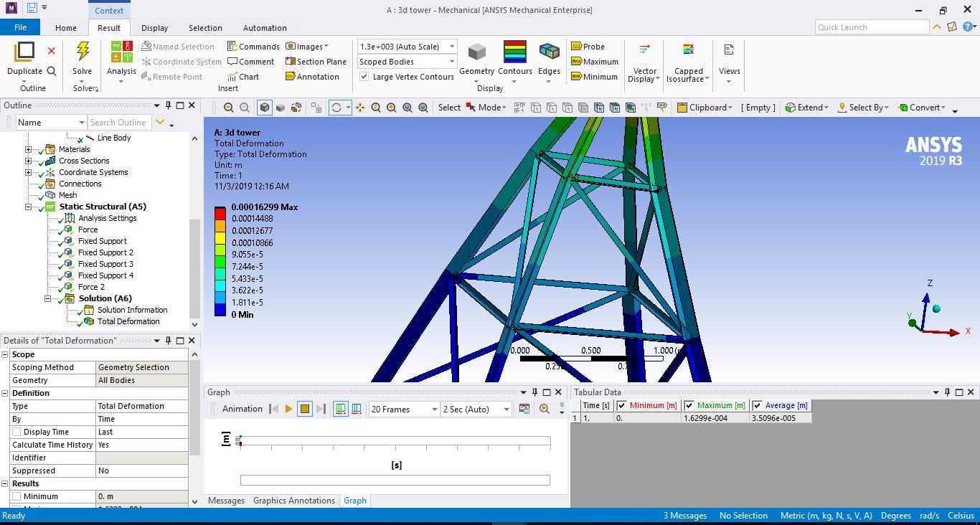Image resolution: width=980 pixels, height=525 pixels.
Task: Open the Contours display icon
Action: tap(514, 52)
